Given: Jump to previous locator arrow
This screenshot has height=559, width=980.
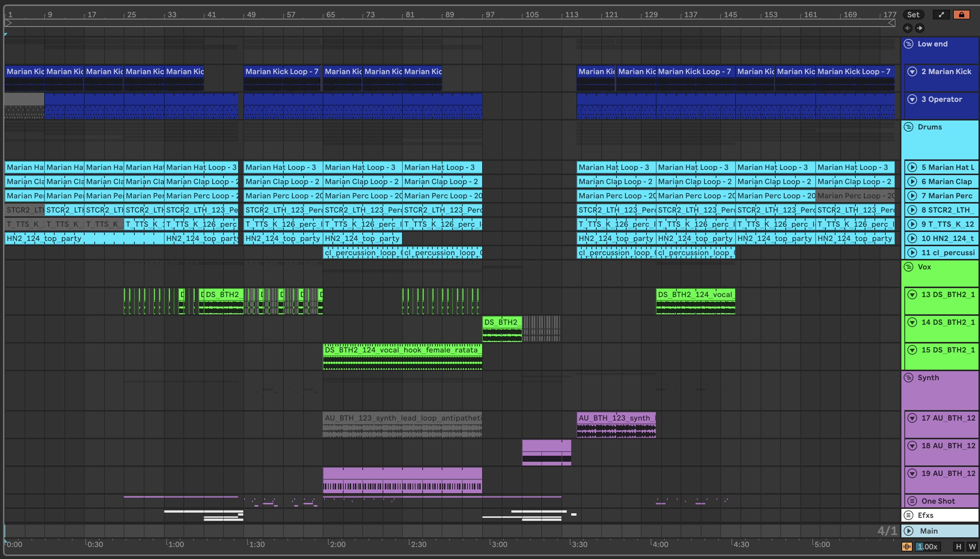Looking at the screenshot, I should pyautogui.click(x=908, y=28).
